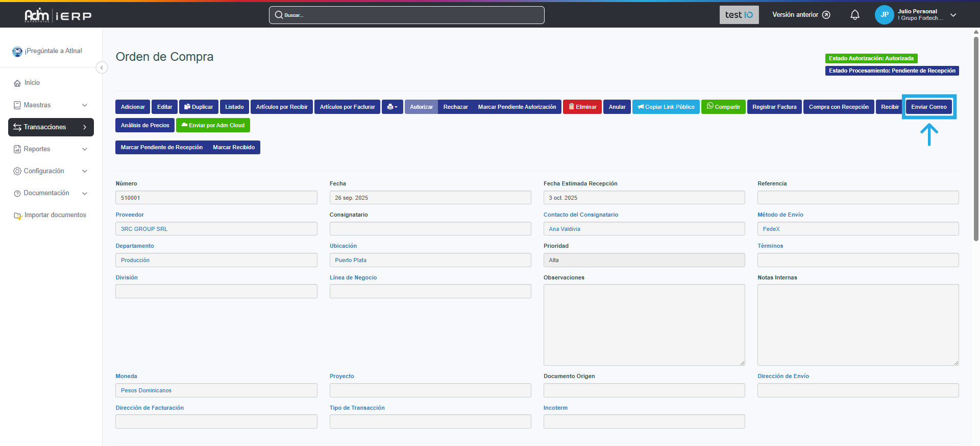The height and width of the screenshot is (446, 980).
Task: Go to Inicio home icon
Action: (17, 83)
